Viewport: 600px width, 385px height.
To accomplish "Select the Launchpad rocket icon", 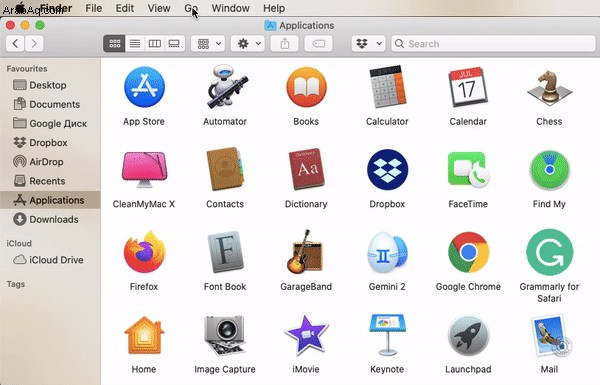I will point(468,336).
